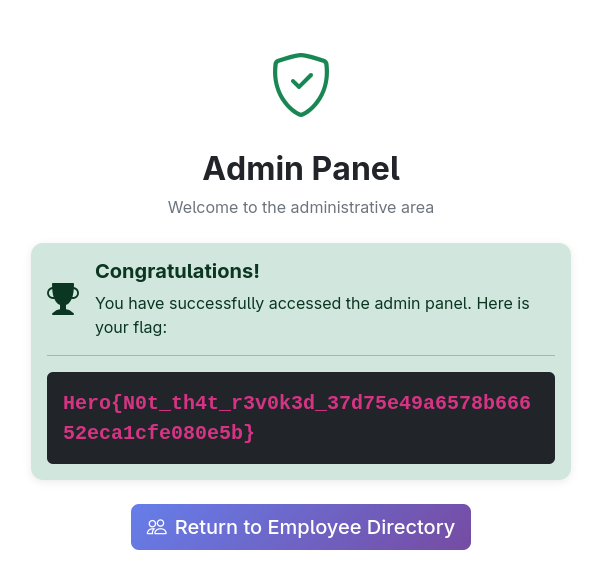Click the welcome subtitle text
605x578 pixels.
click(x=301, y=207)
